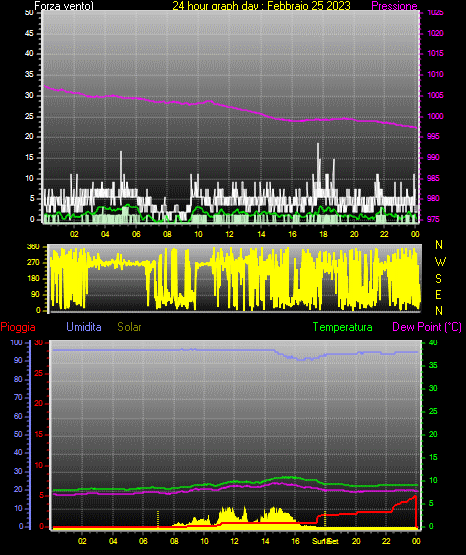The height and width of the screenshot is (555, 466).
Task: Click the '24 hour graph day : Febbraio 25 2023' title
Action: [261, 6]
